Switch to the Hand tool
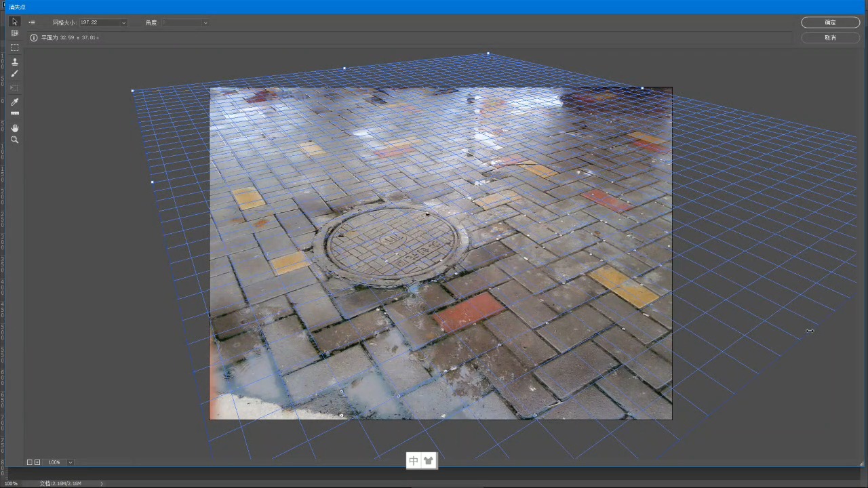This screenshot has height=488, width=868. click(x=15, y=127)
